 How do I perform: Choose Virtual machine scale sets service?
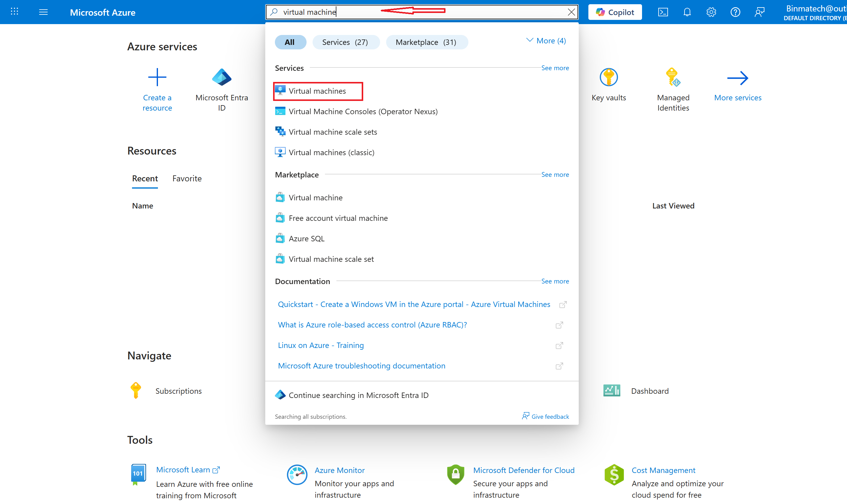[332, 132]
